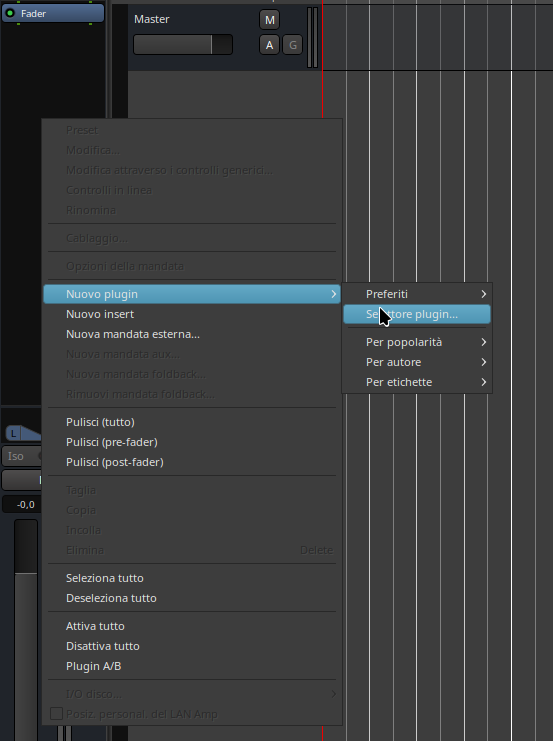
Task: Choose Deseleziona tutto
Action: 192,598
